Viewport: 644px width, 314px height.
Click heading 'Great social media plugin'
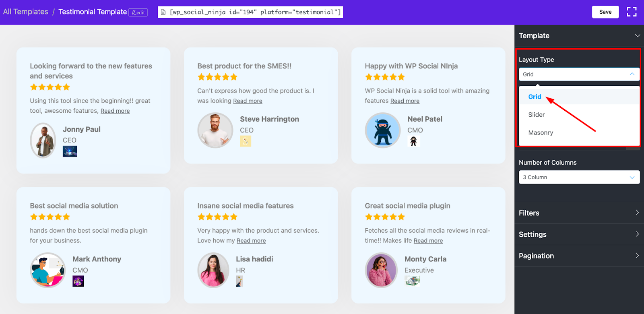(408, 206)
